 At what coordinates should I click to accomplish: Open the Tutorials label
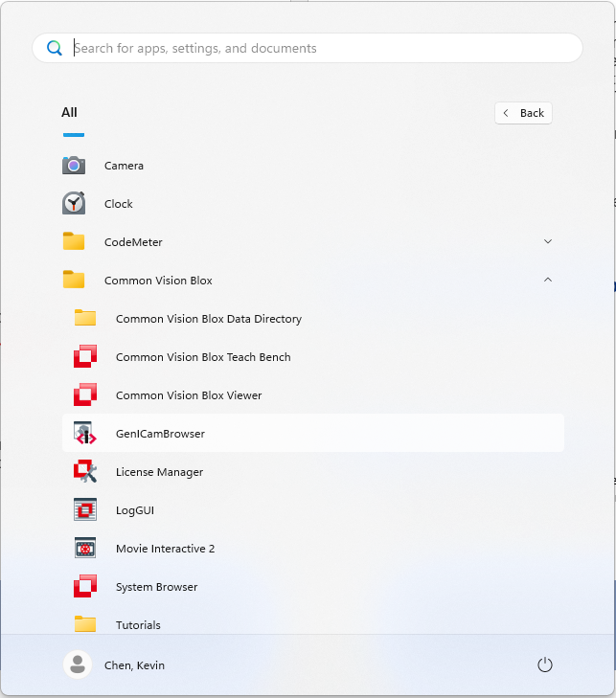pyautogui.click(x=138, y=625)
